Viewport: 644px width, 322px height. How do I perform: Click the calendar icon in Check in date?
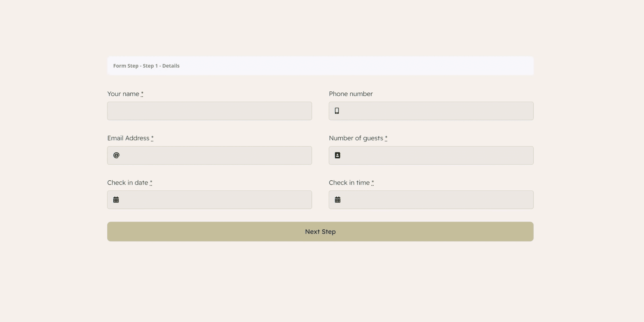116,200
